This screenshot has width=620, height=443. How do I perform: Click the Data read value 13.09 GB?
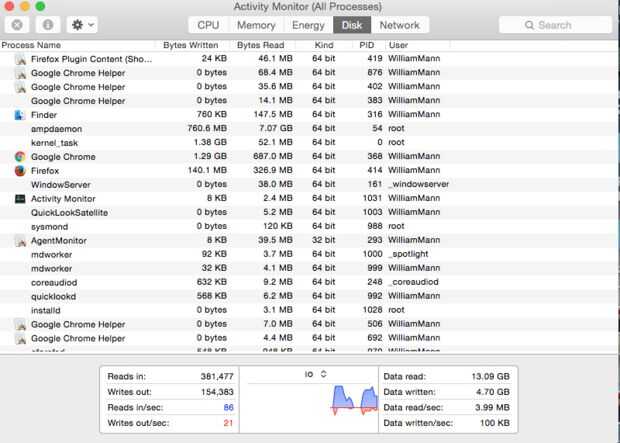click(x=490, y=377)
